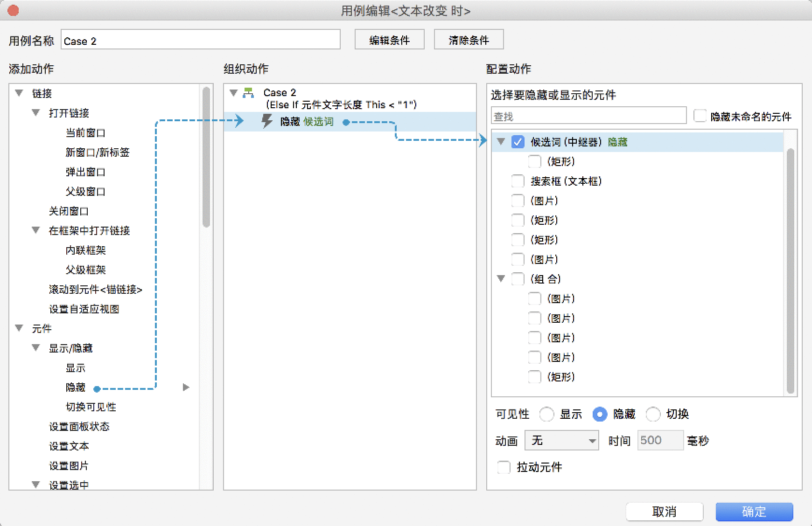This screenshot has width=812, height=526.
Task: Select the 切换 visibility radio button
Action: coord(653,414)
